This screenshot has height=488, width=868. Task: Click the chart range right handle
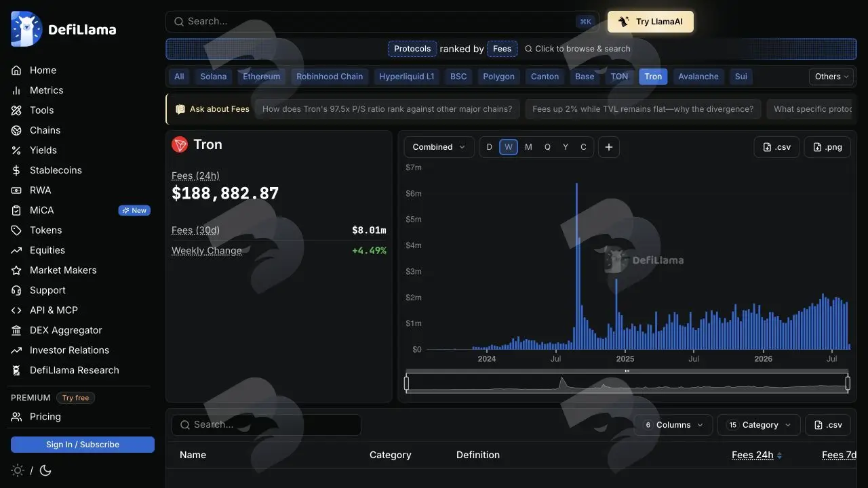(848, 384)
